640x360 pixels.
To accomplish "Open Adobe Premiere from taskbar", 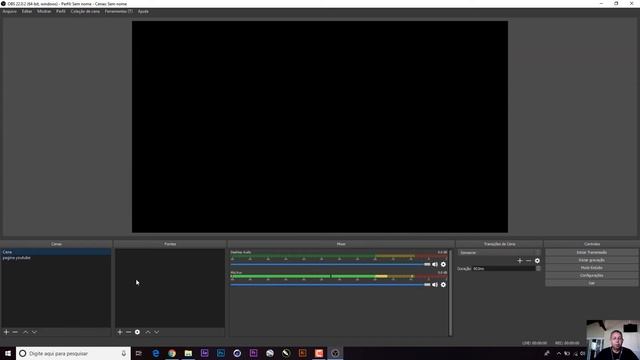I will click(x=253, y=353).
